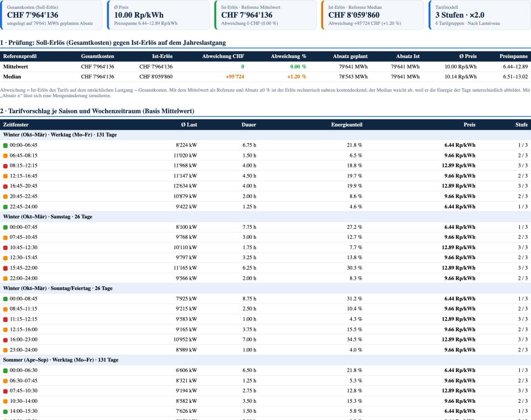This screenshot has height=420, width=531.
Task: Click the Zeitfenster column header
Action: coord(16,124)
